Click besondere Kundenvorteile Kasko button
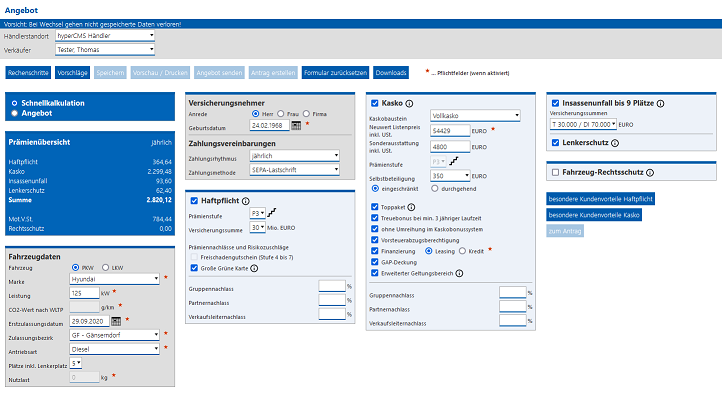The width and height of the screenshot is (722, 394). coord(594,215)
